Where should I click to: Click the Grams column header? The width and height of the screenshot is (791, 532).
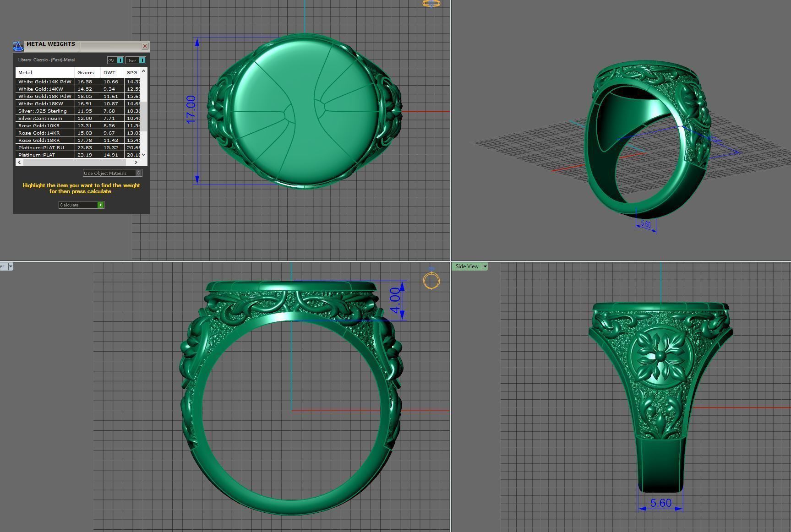(x=87, y=72)
